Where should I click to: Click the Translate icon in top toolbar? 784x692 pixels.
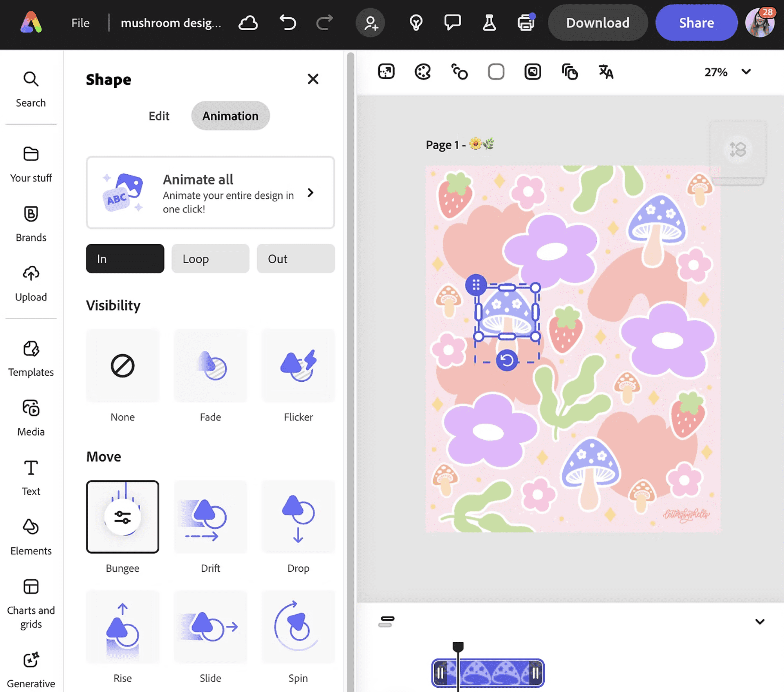(606, 72)
